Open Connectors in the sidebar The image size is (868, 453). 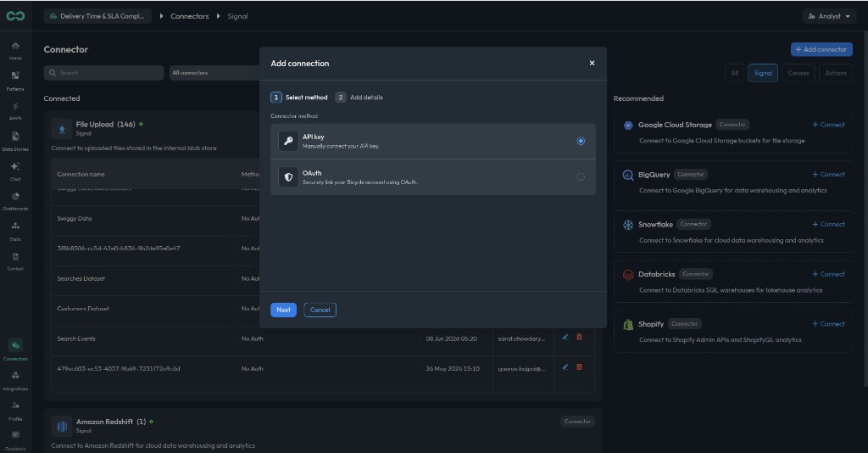(x=15, y=350)
